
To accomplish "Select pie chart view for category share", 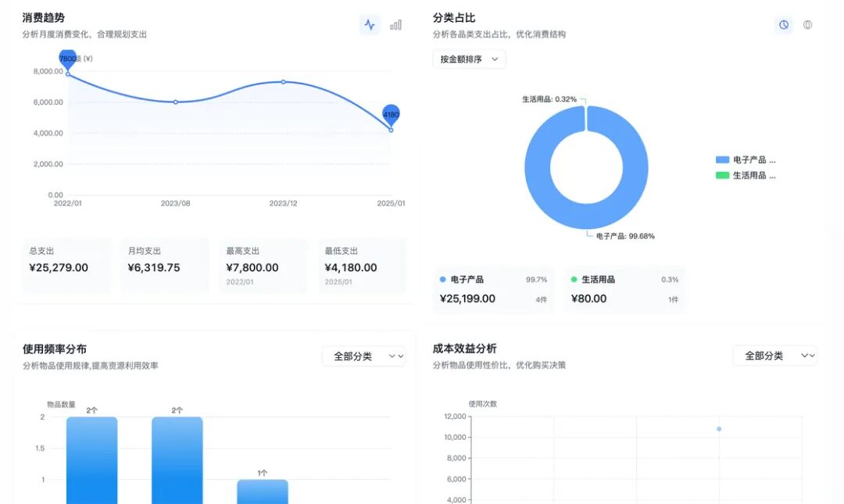I will 784,25.
